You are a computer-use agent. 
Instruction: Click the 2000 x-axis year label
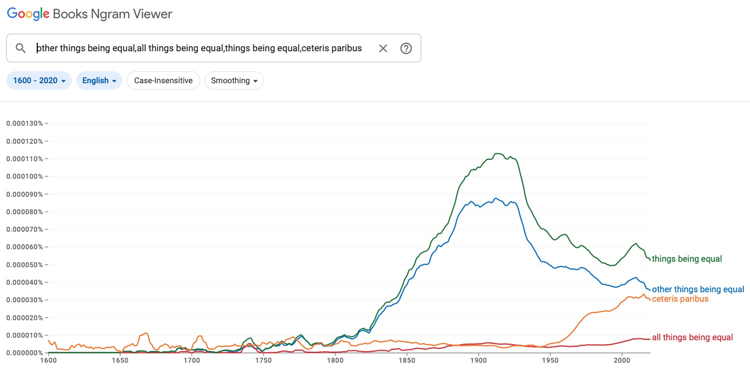(621, 358)
